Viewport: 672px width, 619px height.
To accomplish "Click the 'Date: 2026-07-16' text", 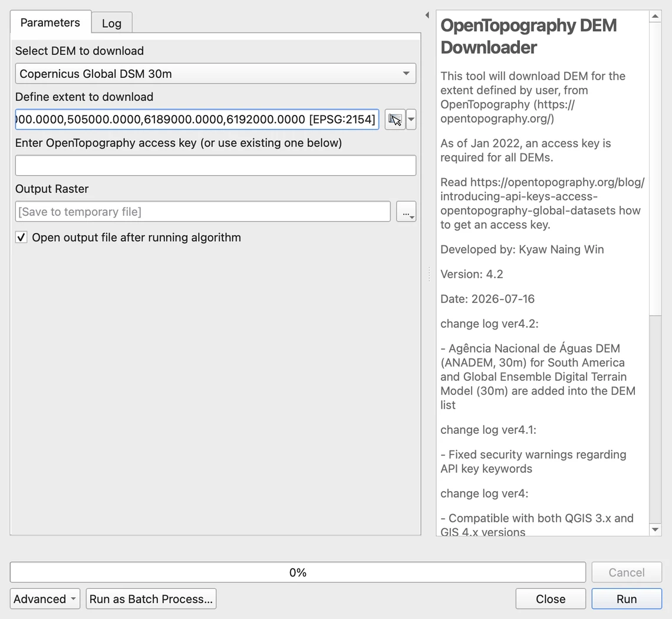I will [487, 299].
